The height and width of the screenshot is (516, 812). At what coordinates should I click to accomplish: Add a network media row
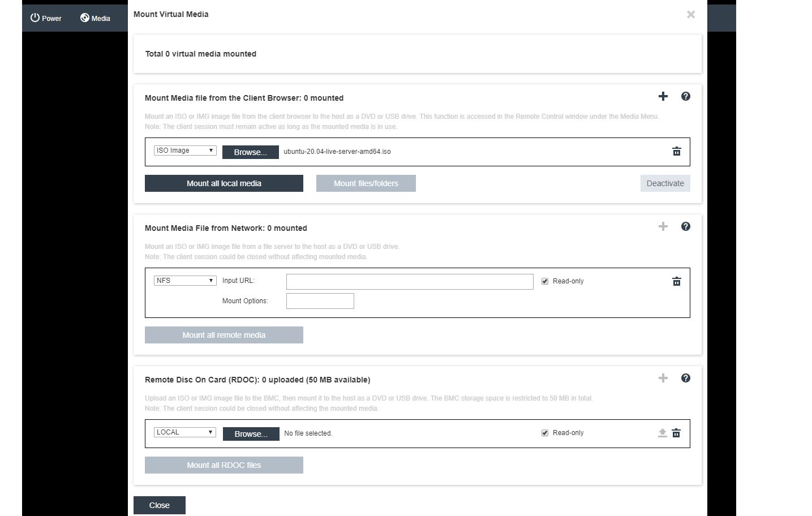[663, 226]
